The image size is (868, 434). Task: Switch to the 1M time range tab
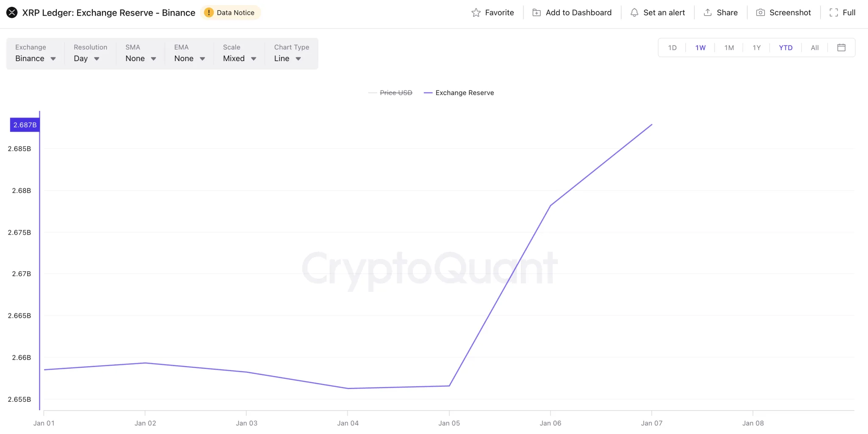pyautogui.click(x=729, y=48)
